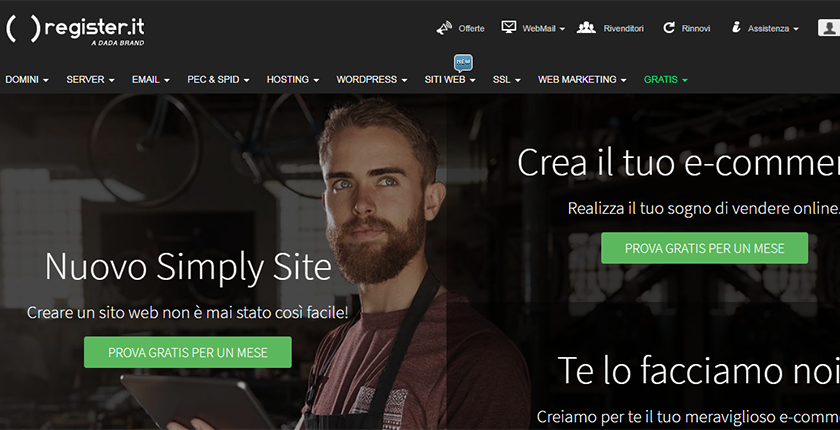The image size is (840, 430).
Task: Click the Assistenza info icon
Action: [x=736, y=27]
